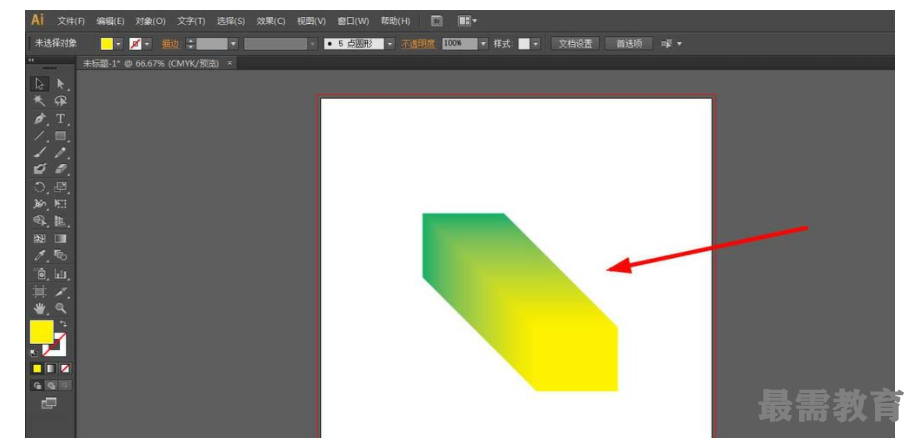The image size is (910, 445).
Task: Select the Shape Builder tool
Action: click(39, 221)
